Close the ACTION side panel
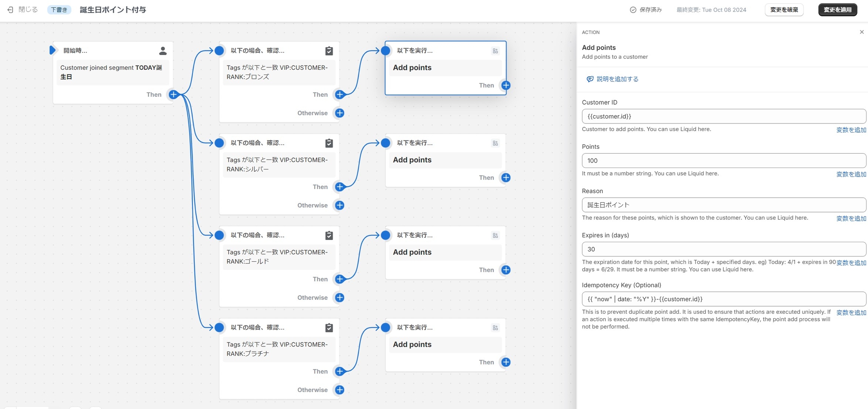 (x=862, y=32)
